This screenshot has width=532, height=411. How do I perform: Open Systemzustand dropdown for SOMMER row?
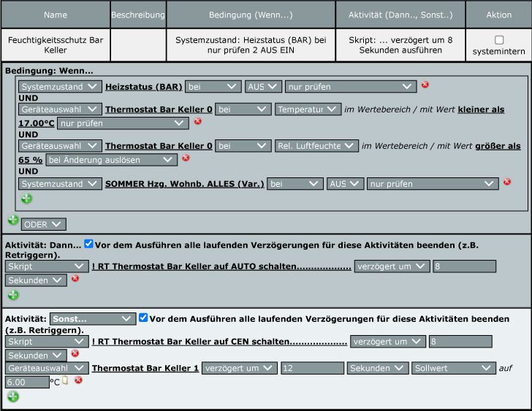point(60,184)
